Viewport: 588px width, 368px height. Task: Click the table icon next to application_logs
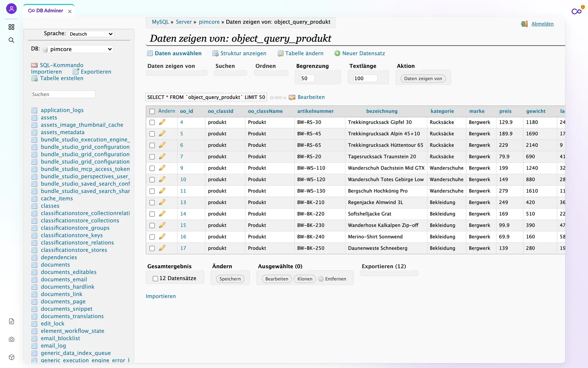click(x=35, y=110)
